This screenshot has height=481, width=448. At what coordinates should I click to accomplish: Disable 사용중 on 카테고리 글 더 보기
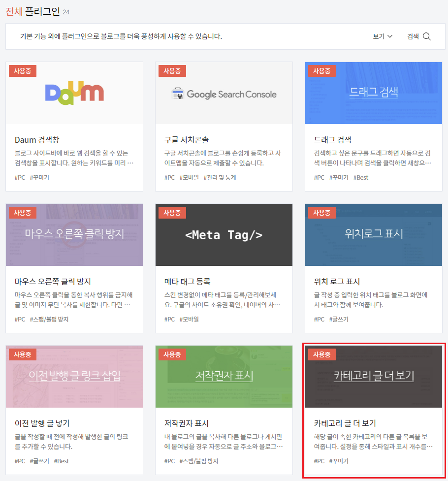pos(321,354)
